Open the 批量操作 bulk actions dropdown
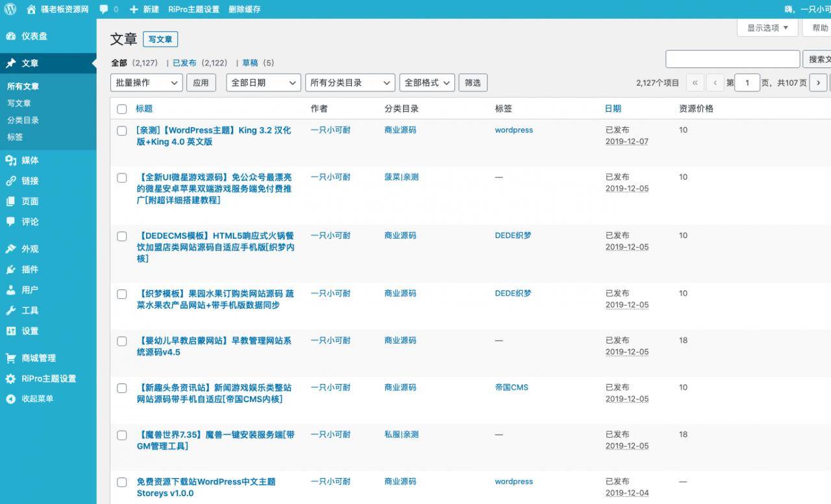 point(145,82)
